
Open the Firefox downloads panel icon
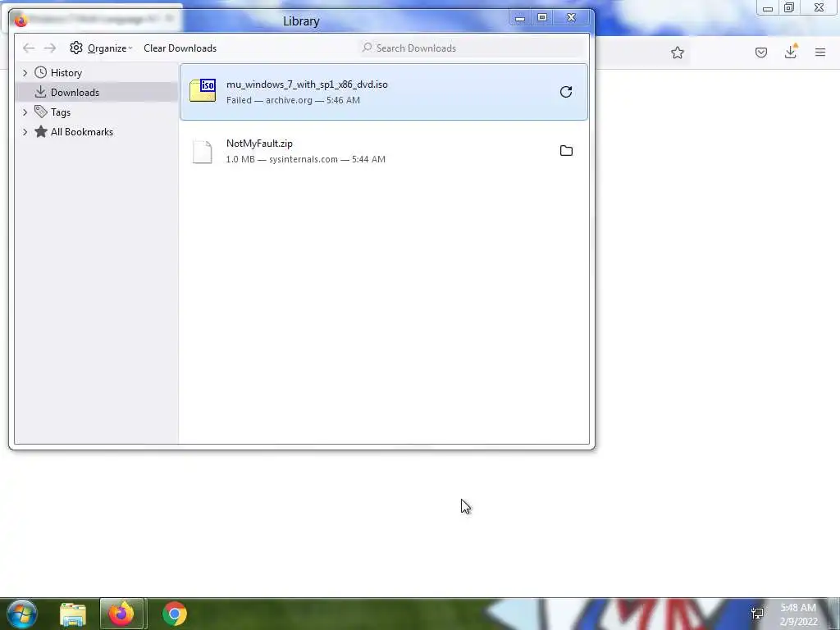[791, 52]
